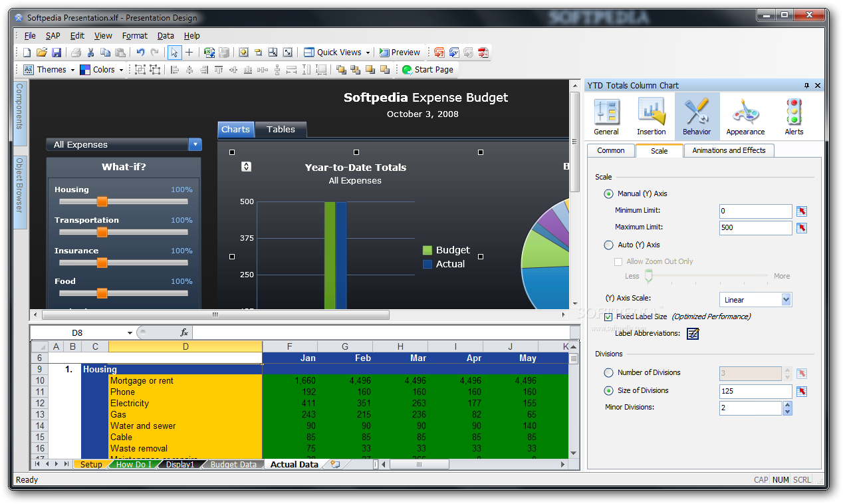
Task: Click the Start Page button
Action: 427,70
